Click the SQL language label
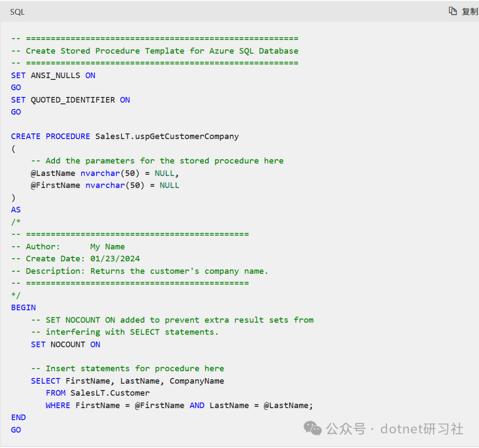This screenshot has width=479, height=448. [17, 12]
